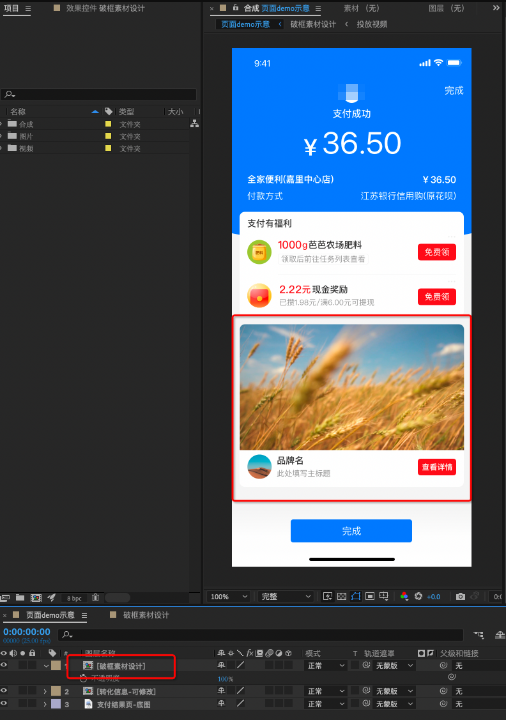Open the composition viewer panel menu icon
Viewport: 506px width, 720px height.
(318, 9)
